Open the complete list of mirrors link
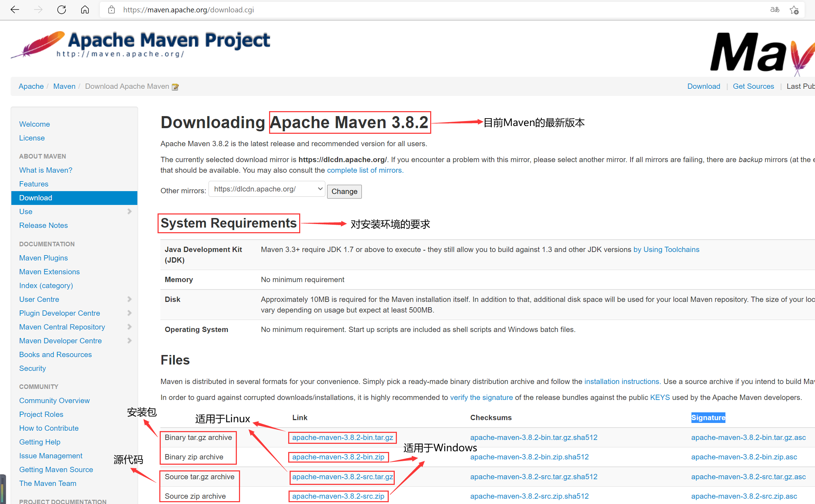The image size is (815, 504). click(x=365, y=170)
